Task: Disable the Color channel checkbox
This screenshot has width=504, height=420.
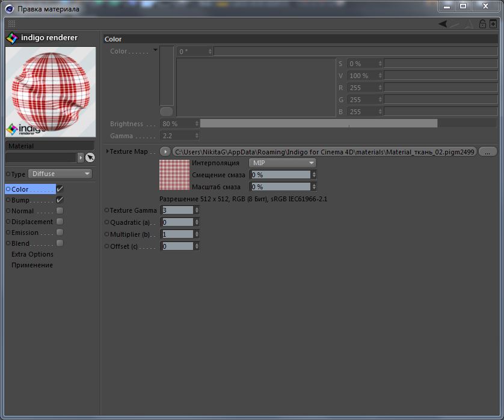Action: (x=60, y=189)
